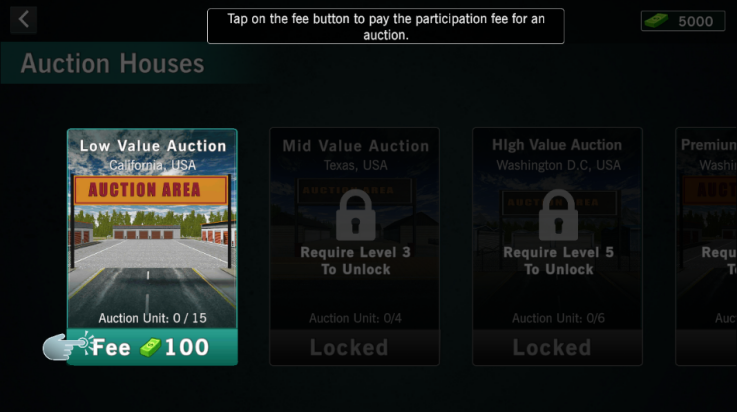Click the padlock on High Value Auction
The height and width of the screenshot is (412, 737).
click(x=558, y=215)
